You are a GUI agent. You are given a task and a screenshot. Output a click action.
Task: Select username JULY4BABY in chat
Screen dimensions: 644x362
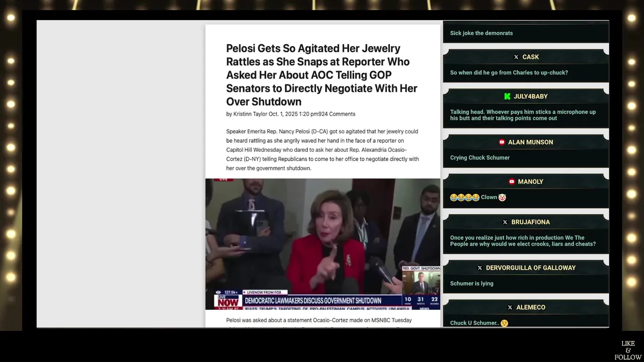[x=530, y=97]
